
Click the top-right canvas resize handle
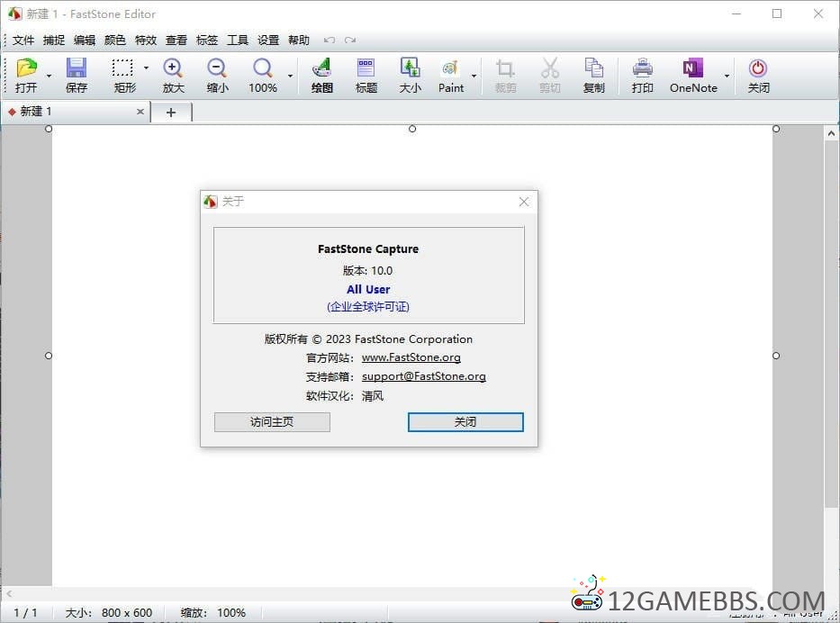(x=776, y=129)
